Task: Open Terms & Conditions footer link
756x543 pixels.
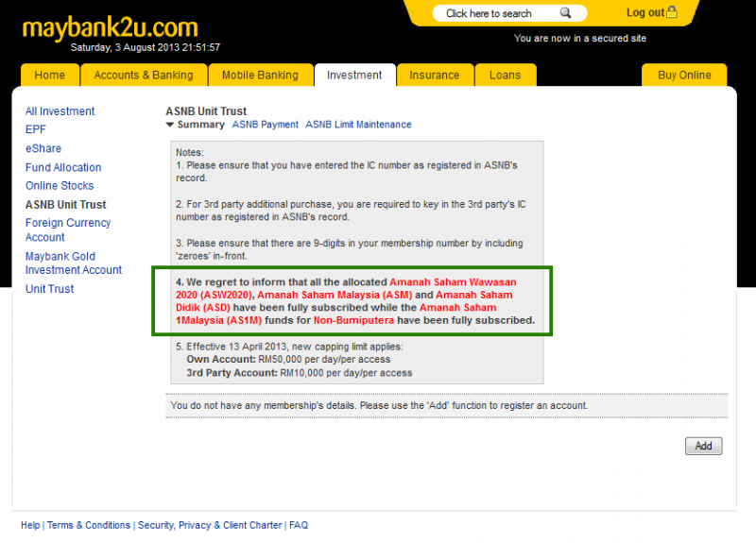Action: click(x=89, y=525)
